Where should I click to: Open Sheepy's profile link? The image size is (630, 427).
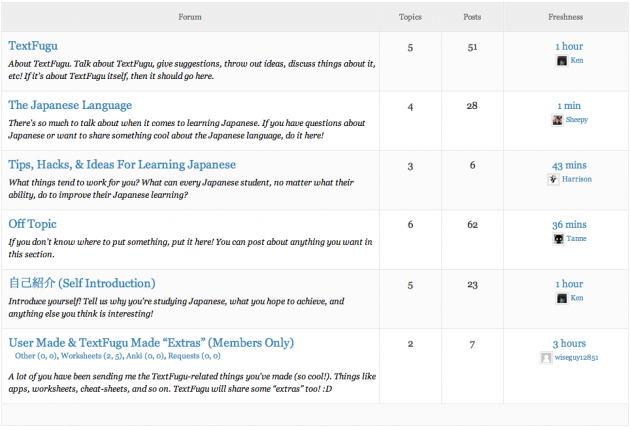(577, 120)
